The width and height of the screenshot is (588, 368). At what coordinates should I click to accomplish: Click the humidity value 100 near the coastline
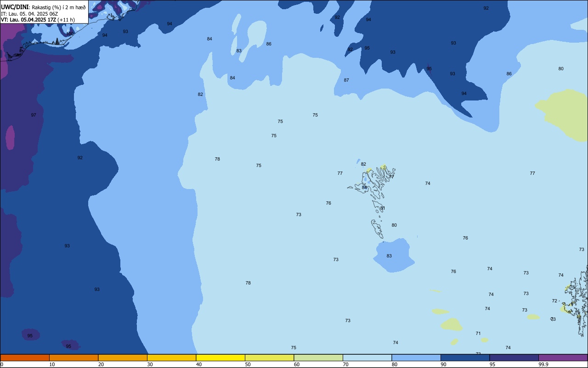click(70, 33)
